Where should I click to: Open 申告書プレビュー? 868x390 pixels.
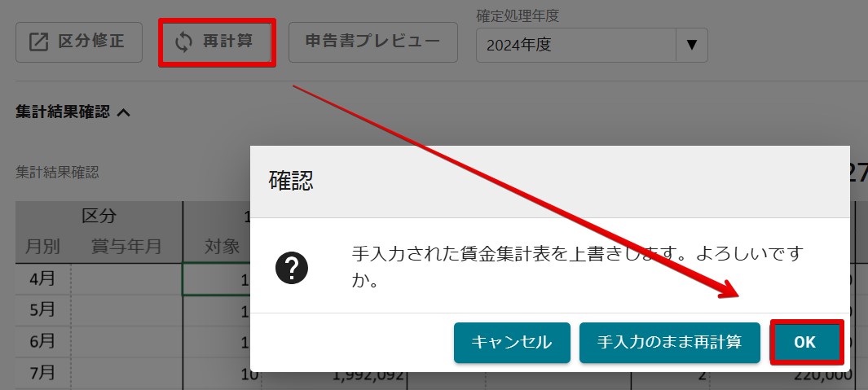[373, 42]
